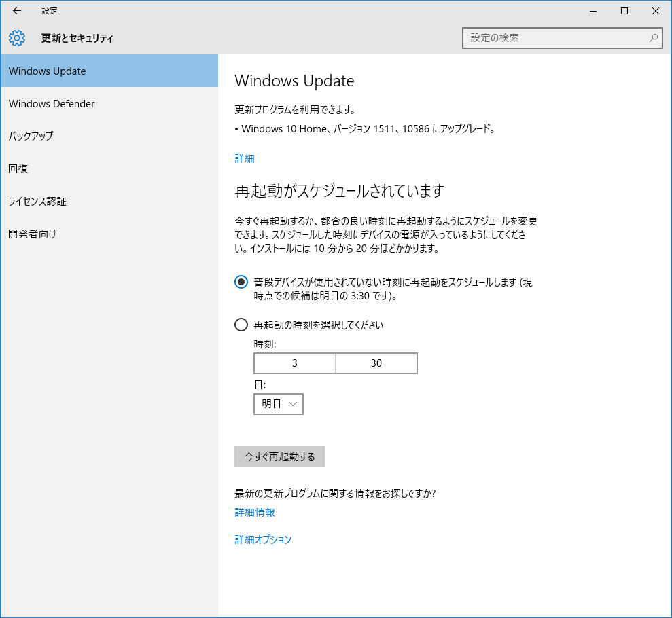Click the settings gear icon
The height and width of the screenshot is (618, 672).
point(17,38)
